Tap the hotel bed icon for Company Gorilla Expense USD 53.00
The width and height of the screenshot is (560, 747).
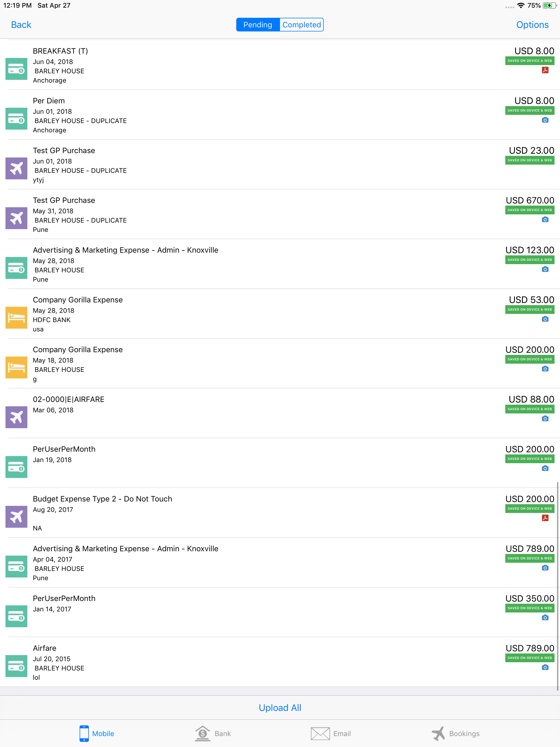click(x=16, y=317)
